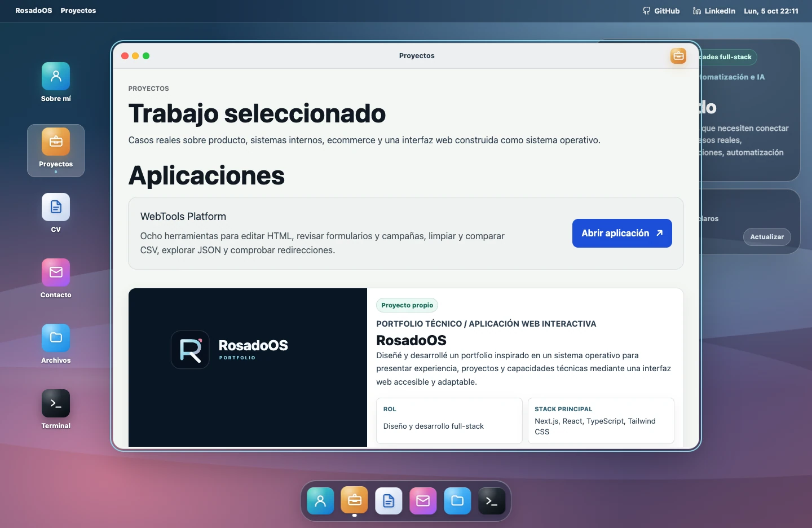
Task: Launch the terminal prompt icon in the dock
Action: coord(492,501)
